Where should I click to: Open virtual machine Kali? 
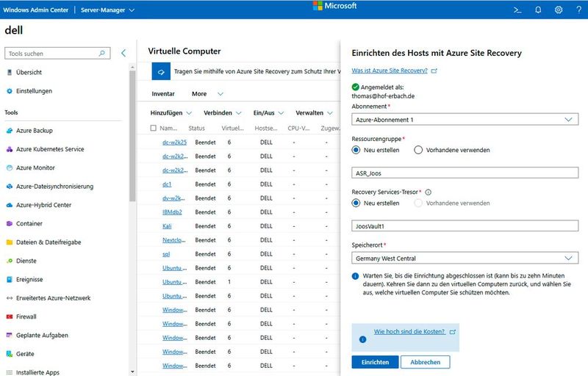point(167,226)
